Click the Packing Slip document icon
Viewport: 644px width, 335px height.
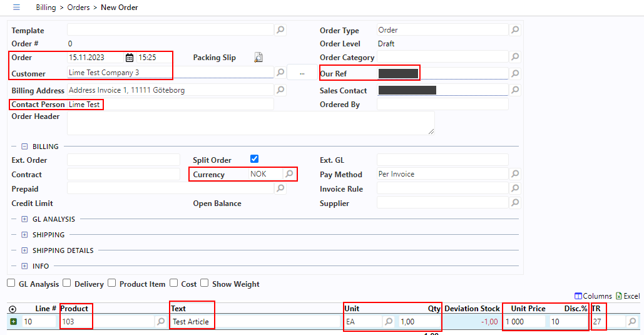pos(258,58)
